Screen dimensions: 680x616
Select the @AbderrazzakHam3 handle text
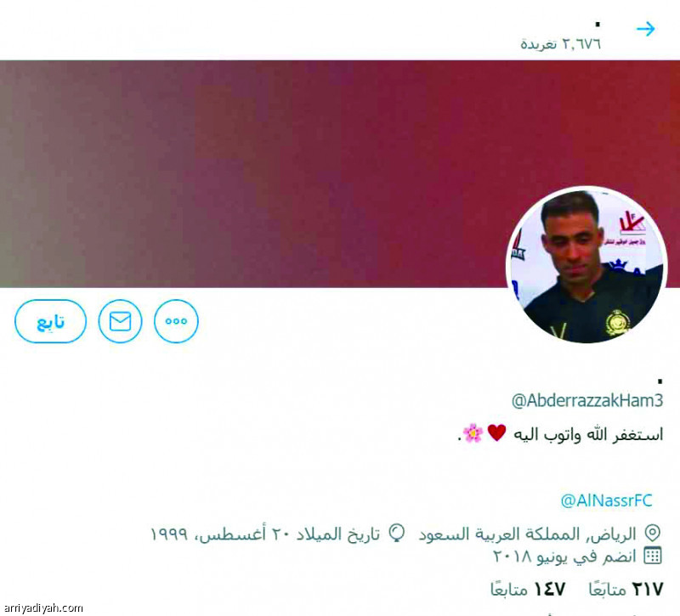tap(587, 400)
